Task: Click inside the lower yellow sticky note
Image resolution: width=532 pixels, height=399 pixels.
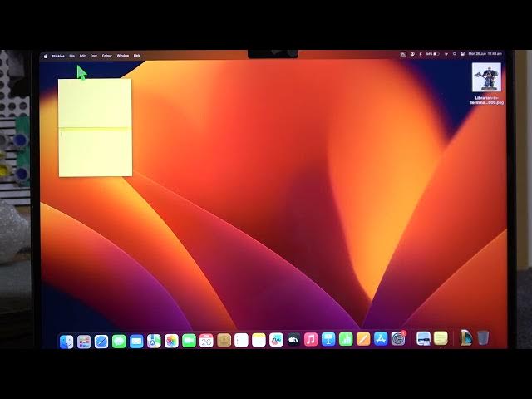Action: (x=96, y=153)
